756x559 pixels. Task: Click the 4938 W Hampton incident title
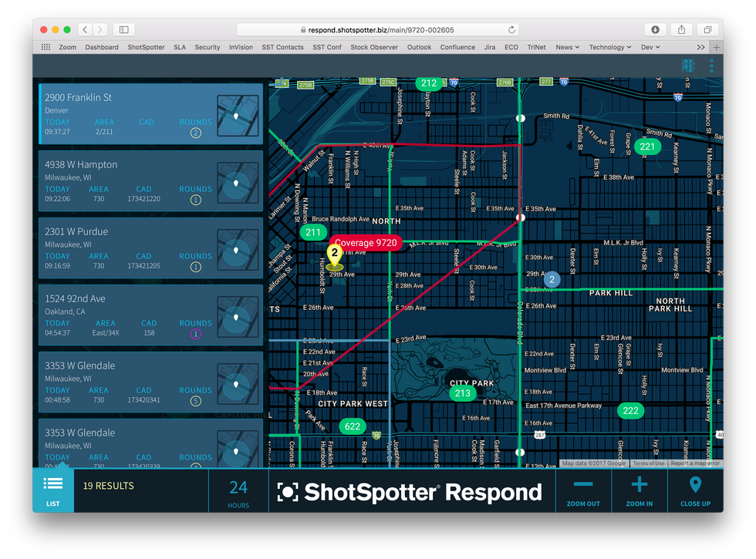pyautogui.click(x=81, y=164)
